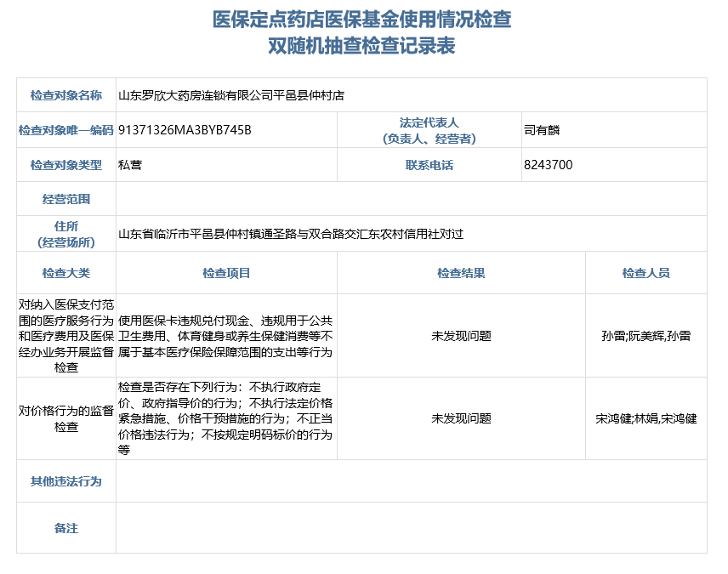Select the representative name 司有麟
This screenshot has height=574, width=728.
(x=542, y=130)
